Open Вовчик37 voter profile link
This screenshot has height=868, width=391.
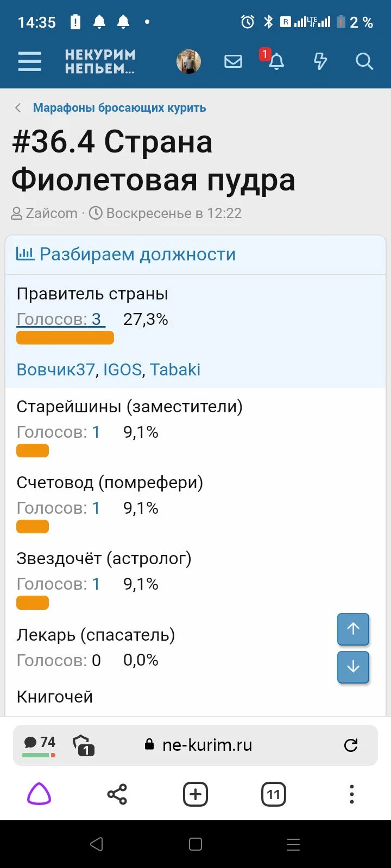pos(56,369)
